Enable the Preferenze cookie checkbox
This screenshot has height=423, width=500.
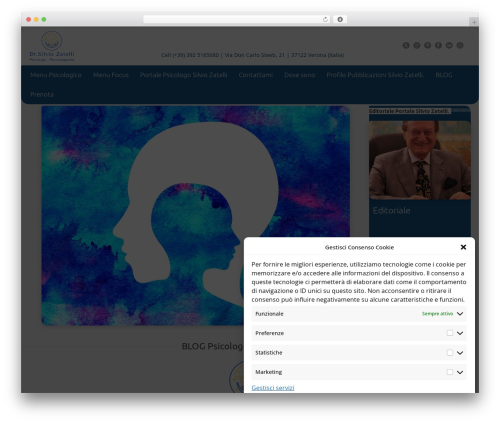(x=450, y=333)
